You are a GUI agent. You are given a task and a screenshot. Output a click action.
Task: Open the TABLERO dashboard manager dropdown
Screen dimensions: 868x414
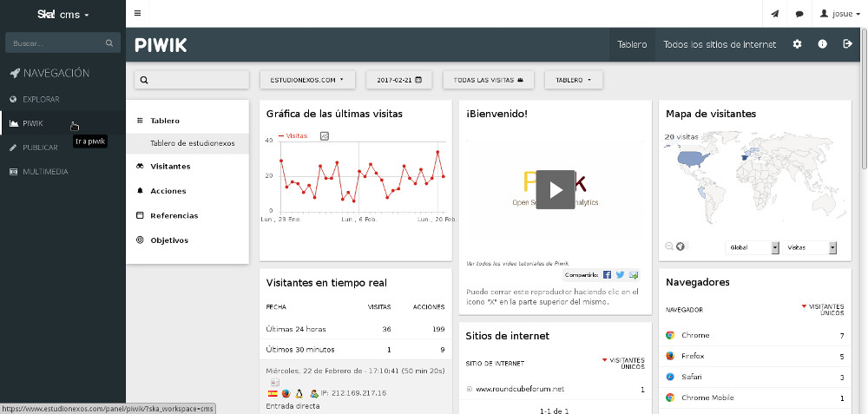[574, 80]
